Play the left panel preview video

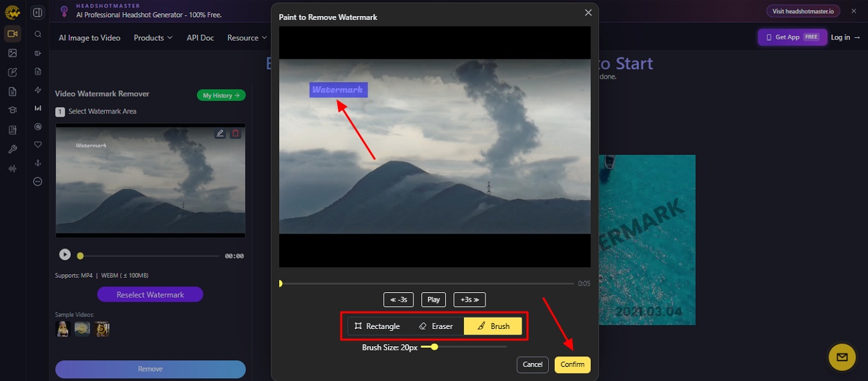65,254
